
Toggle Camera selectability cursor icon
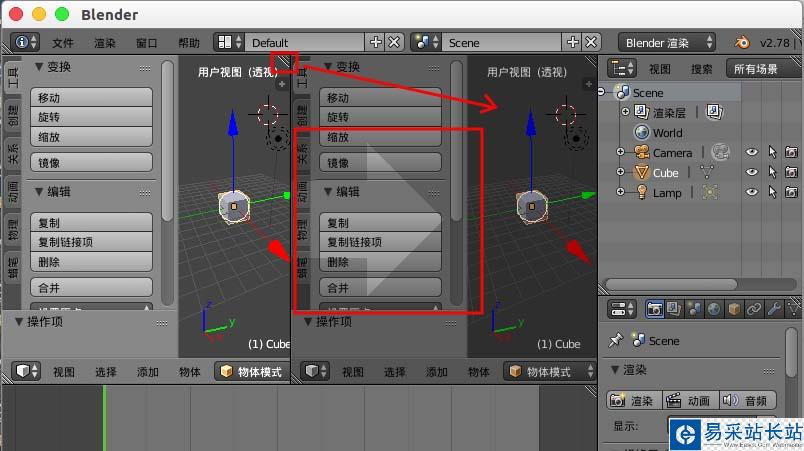772,152
